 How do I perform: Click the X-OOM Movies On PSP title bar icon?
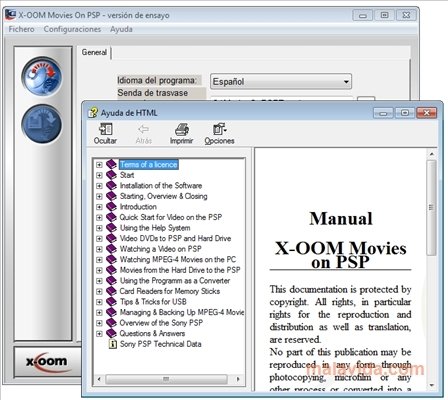click(11, 15)
